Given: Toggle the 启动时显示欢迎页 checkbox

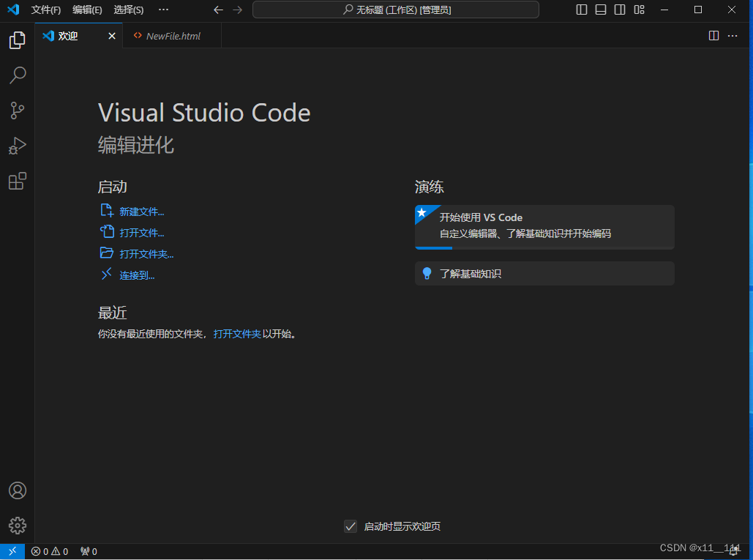Looking at the screenshot, I should [x=351, y=526].
